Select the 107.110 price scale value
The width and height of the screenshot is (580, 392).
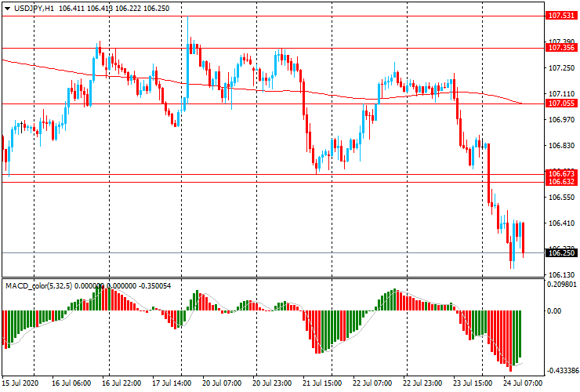[x=561, y=94]
